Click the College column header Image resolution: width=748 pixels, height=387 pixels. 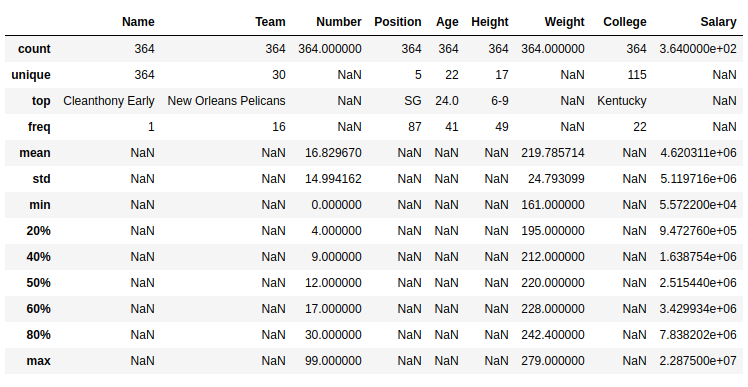point(624,22)
